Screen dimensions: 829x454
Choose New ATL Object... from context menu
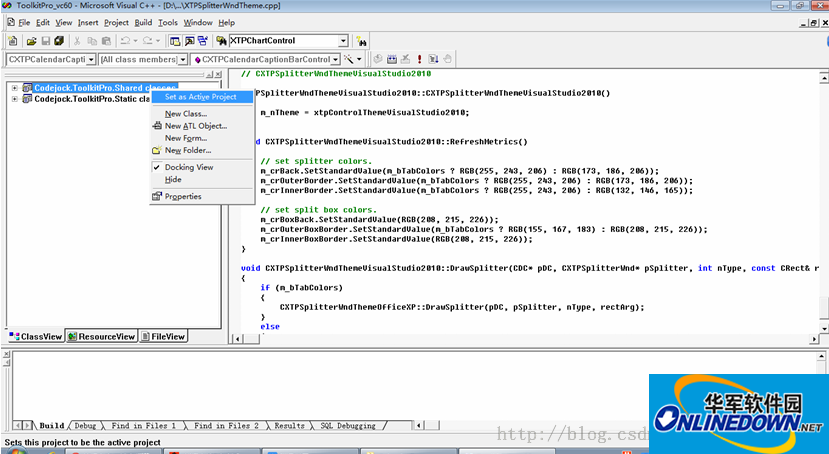[202, 126]
